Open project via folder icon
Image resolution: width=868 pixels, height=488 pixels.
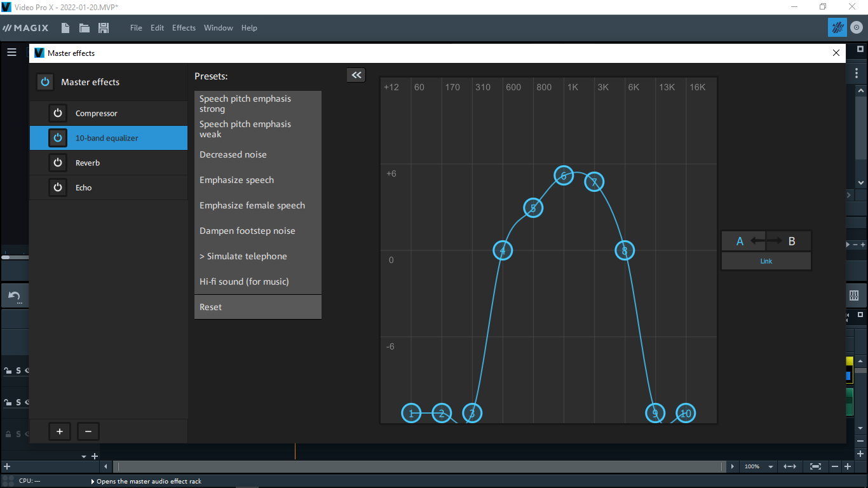pyautogui.click(x=84, y=28)
